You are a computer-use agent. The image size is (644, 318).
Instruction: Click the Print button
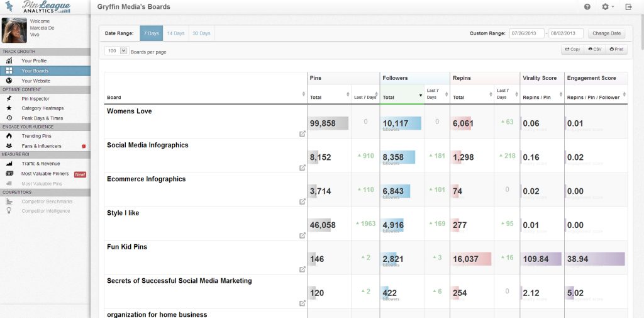tap(616, 49)
